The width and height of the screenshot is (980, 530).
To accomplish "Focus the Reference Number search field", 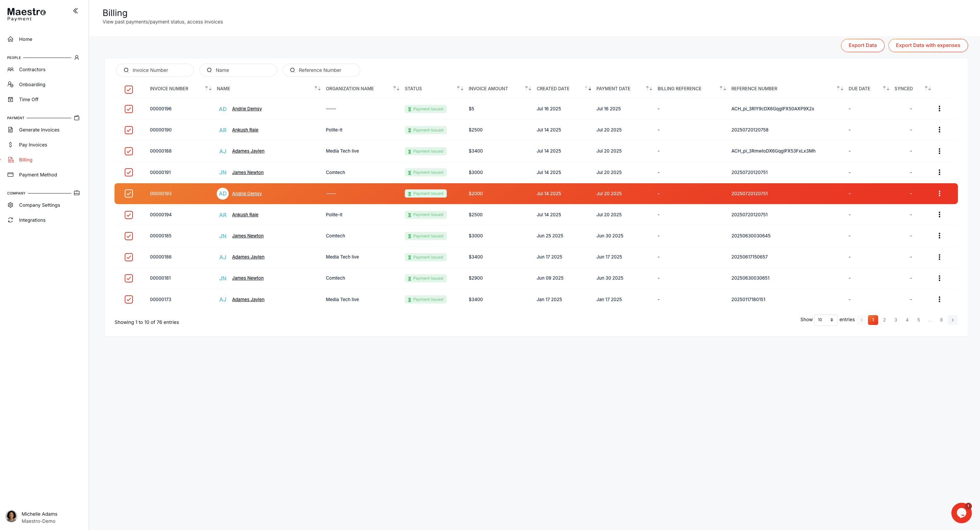I will click(x=325, y=70).
